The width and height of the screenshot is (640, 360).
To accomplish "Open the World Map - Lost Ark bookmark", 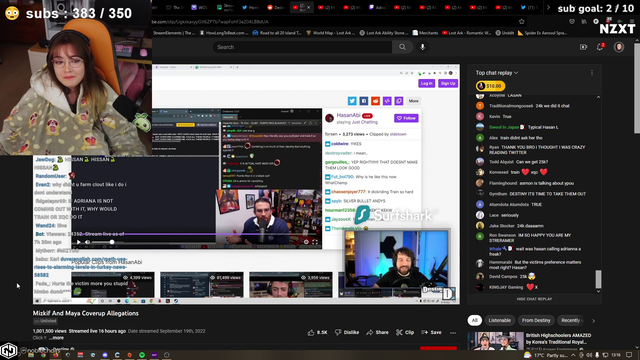I will tap(331, 33).
